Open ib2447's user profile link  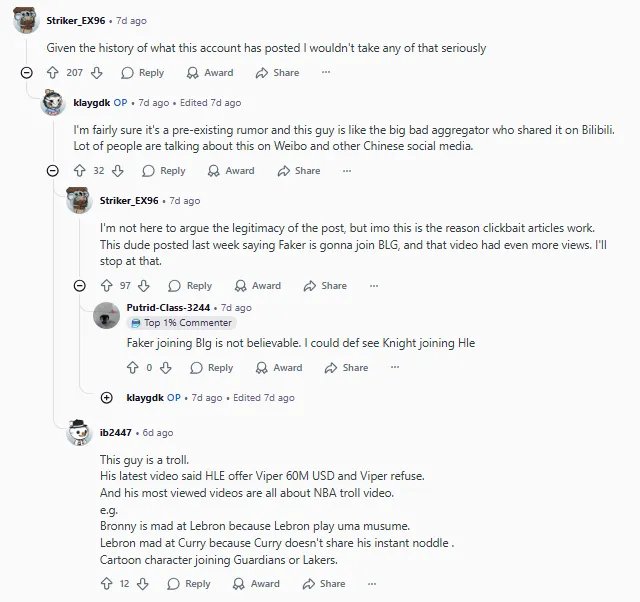point(115,433)
